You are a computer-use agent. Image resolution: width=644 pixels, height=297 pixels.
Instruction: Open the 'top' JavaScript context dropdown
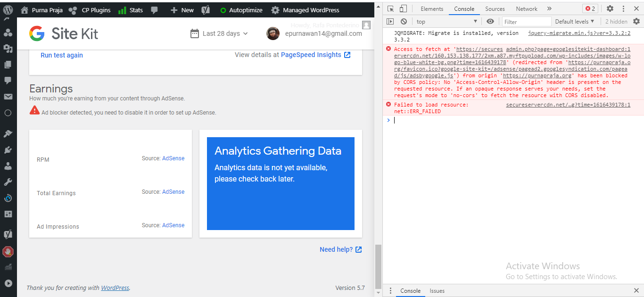point(447,22)
